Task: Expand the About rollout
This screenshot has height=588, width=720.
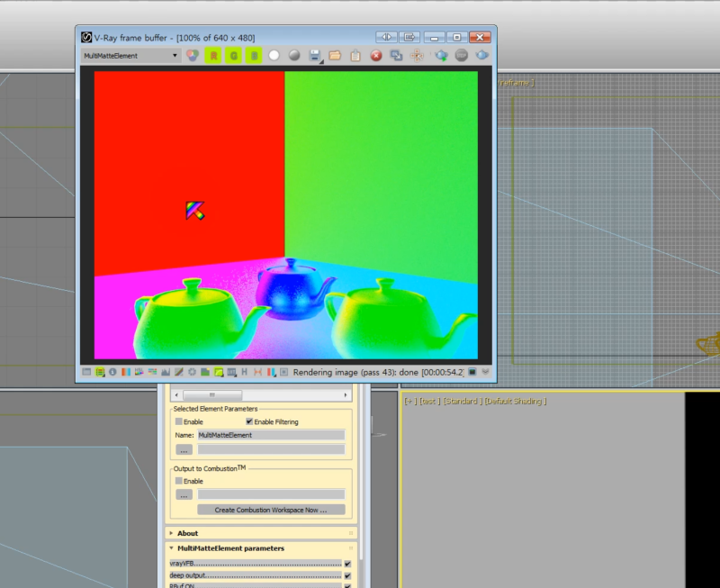Action: (x=186, y=533)
